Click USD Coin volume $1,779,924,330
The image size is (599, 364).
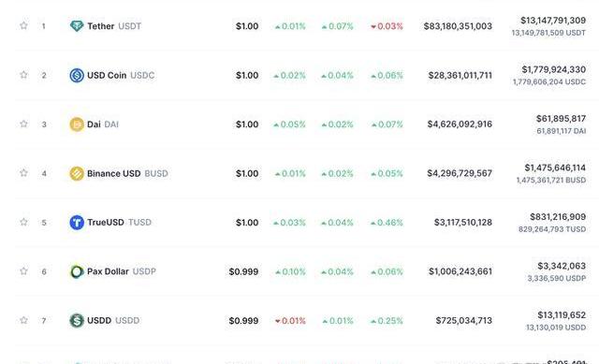click(553, 69)
